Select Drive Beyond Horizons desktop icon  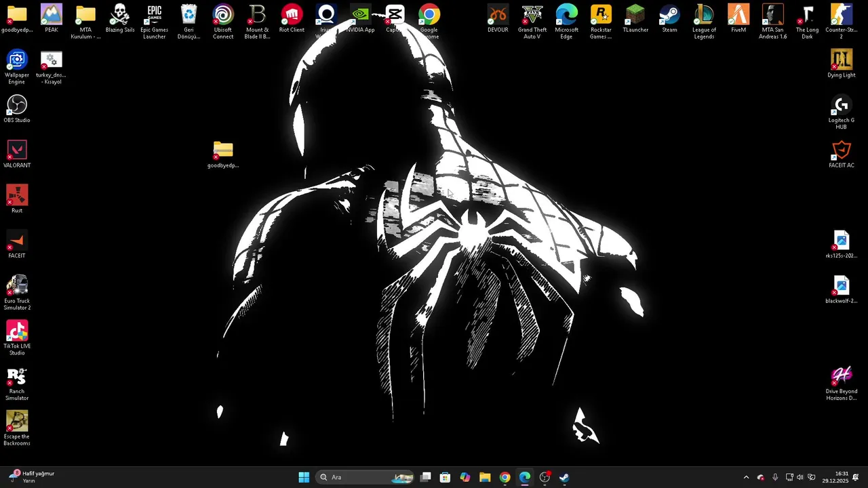pos(842,383)
